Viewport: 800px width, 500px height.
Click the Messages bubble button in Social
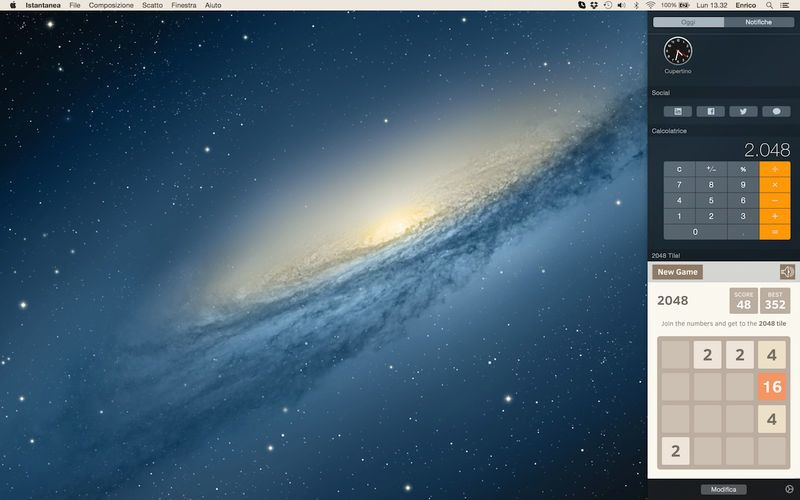coord(776,111)
